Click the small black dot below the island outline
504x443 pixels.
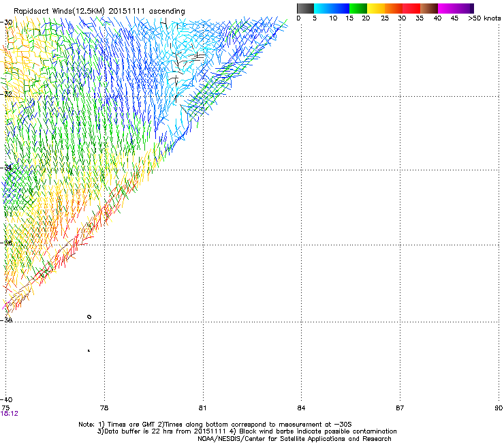point(89,351)
